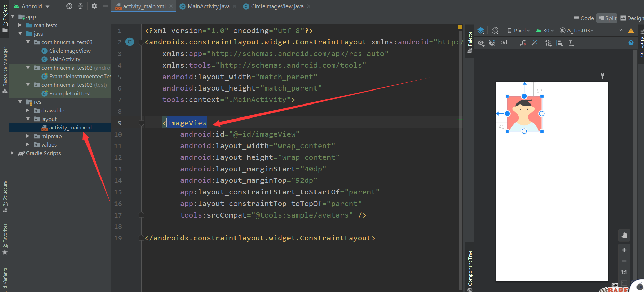Image resolution: width=644 pixels, height=292 pixels.
Task: Open the Attributes side panel
Action: [x=641, y=44]
